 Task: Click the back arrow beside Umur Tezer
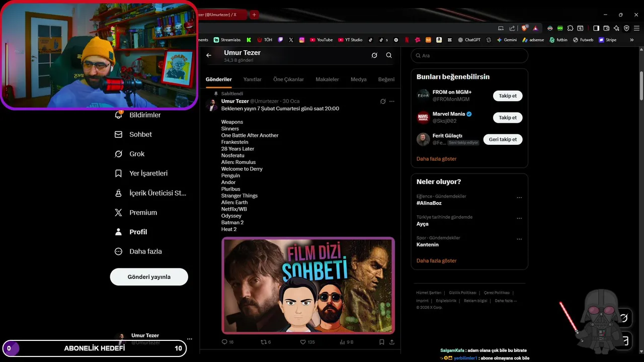209,55
